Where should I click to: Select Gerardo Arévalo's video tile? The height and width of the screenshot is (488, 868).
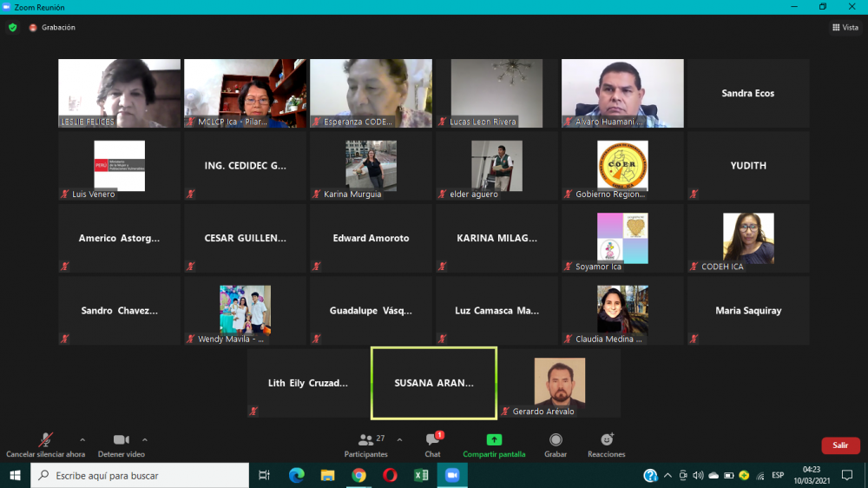click(560, 383)
